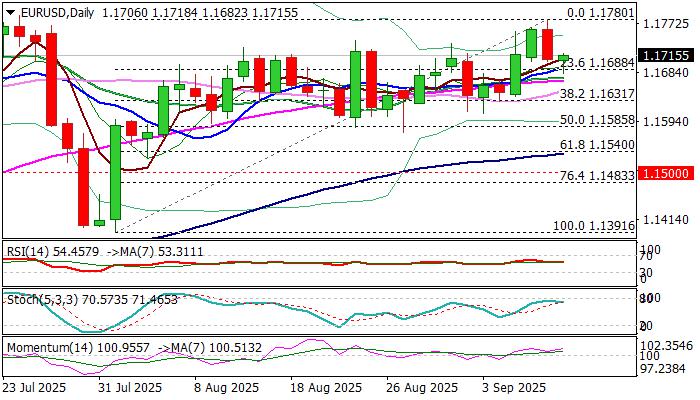700x400 pixels.
Task: Click the OHLC values 1.17060 1.17184
Action: coord(150,12)
